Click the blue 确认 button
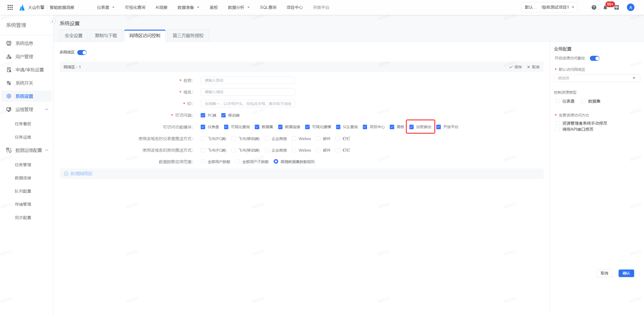The height and width of the screenshot is (315, 644). (x=626, y=273)
